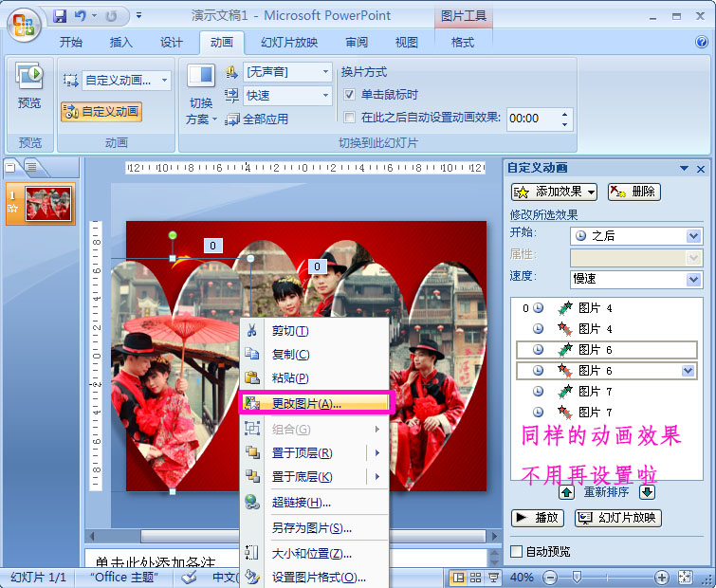Click the 删除 remove effect button

[633, 192]
